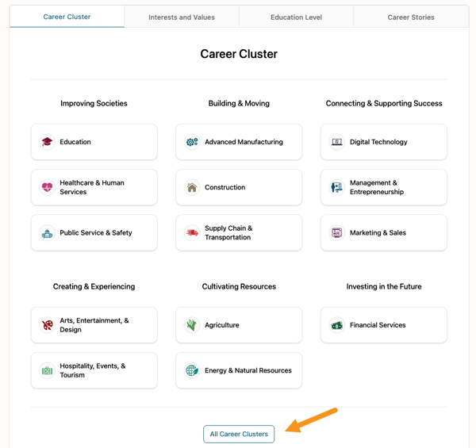Choose Energy & Natural Resources label
Viewport: 476px width, 448px height.
(248, 370)
